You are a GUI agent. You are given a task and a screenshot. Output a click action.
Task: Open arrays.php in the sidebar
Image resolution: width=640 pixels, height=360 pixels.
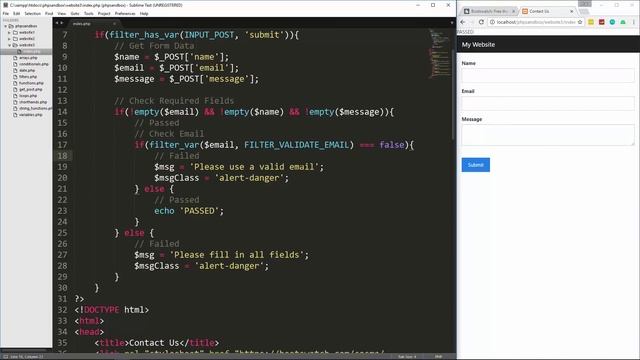tap(28, 58)
